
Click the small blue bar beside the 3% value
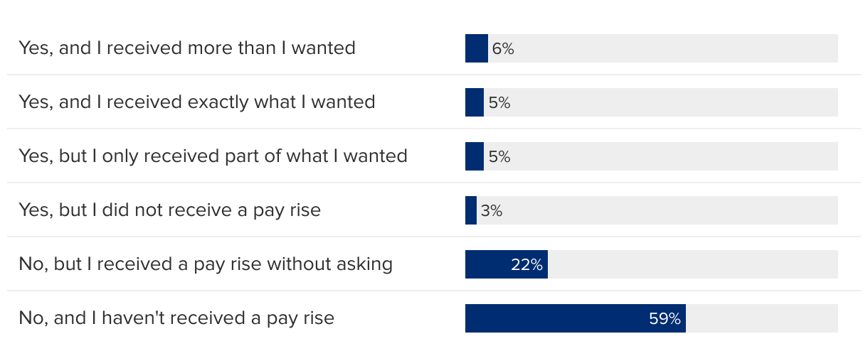[x=470, y=210]
